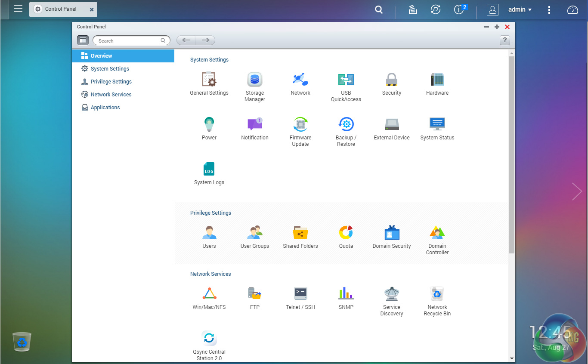Screen dimensions: 588x364
Task: Open Qsync Central Station 2.0
Action: [x=209, y=339]
